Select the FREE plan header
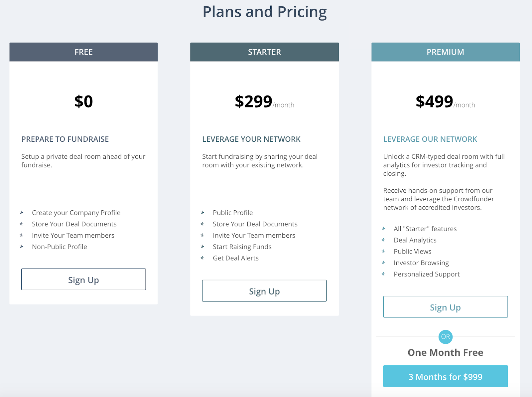532x397 pixels. [x=83, y=52]
